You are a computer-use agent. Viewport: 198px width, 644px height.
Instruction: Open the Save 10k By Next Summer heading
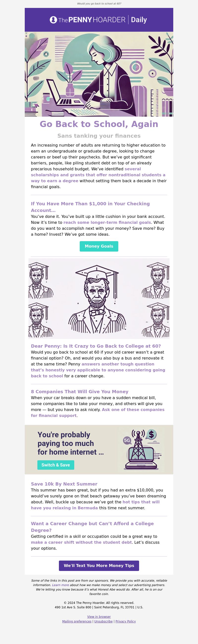64,484
